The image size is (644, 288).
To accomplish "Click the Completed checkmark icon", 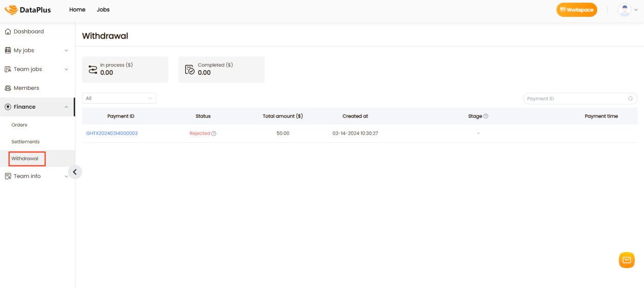I will (x=190, y=70).
